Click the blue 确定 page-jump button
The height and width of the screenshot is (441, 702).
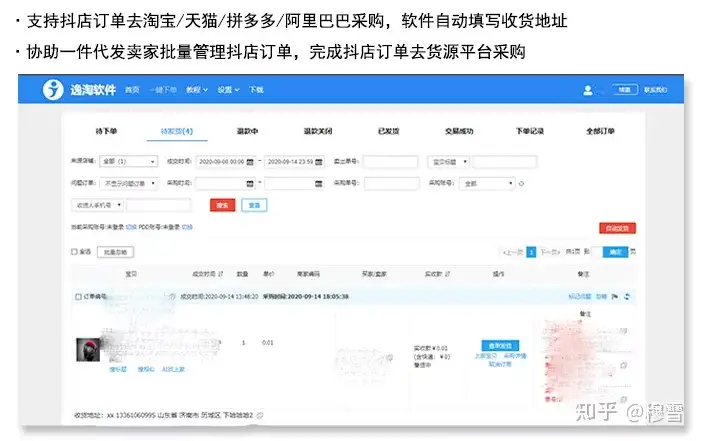[616, 252]
